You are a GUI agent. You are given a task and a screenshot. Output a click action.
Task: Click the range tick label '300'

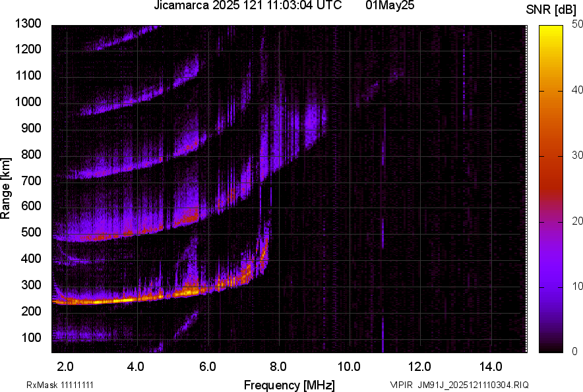31,285
